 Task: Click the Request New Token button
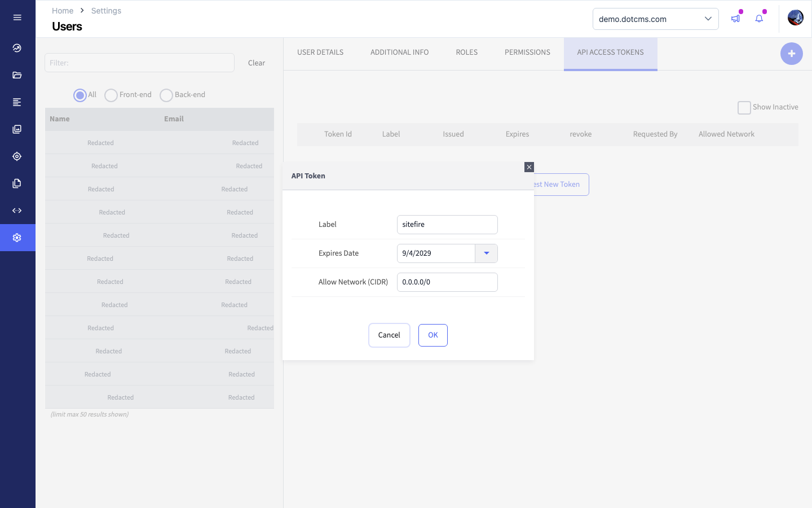point(561,185)
